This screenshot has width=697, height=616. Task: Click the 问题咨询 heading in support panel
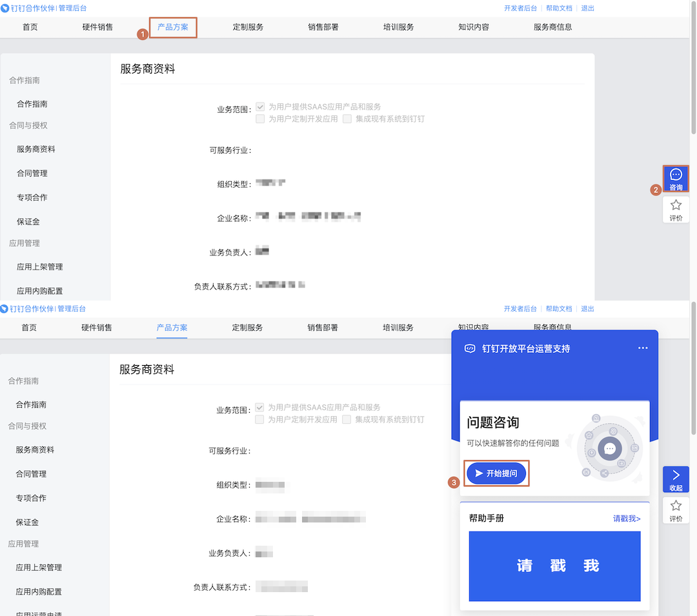492,422
